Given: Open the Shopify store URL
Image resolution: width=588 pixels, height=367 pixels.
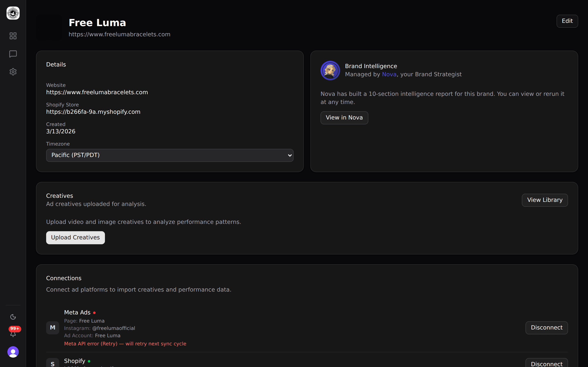Looking at the screenshot, I should 93,112.
